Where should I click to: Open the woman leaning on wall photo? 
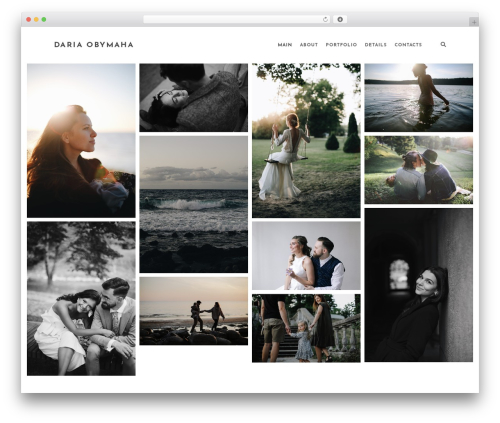point(418,285)
